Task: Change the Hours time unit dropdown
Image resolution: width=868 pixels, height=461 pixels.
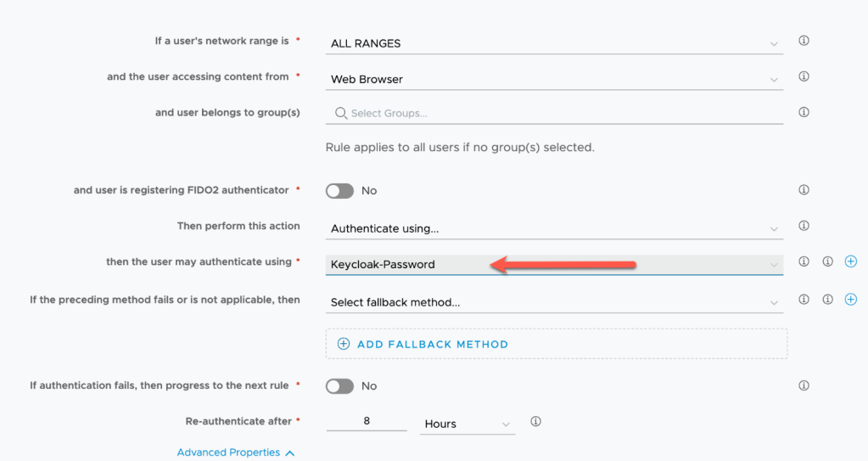Action: tap(467, 424)
